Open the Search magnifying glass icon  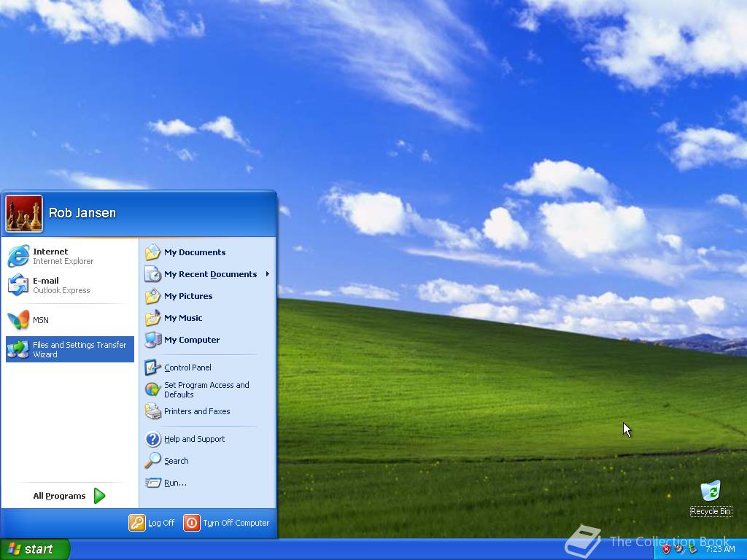pos(153,461)
